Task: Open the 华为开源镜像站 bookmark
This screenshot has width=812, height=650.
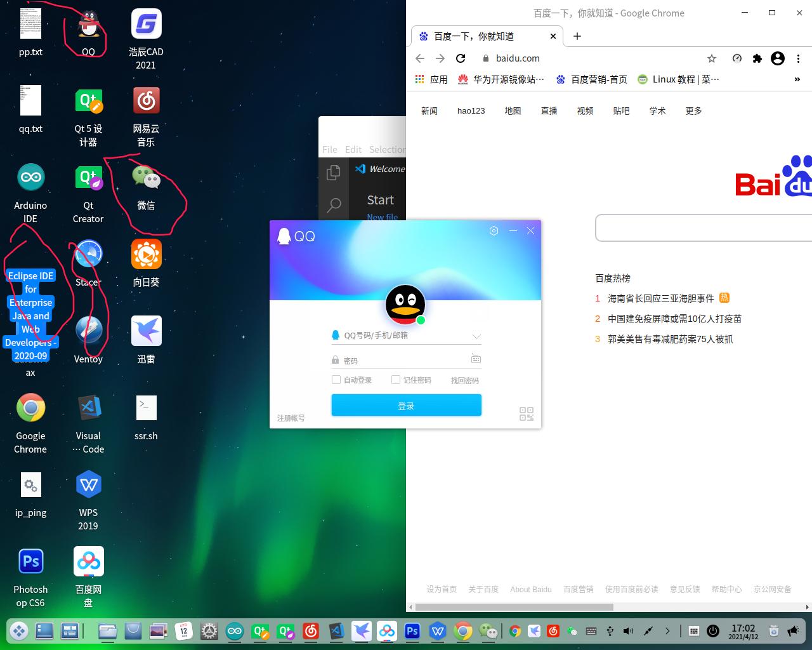Action: click(x=501, y=79)
